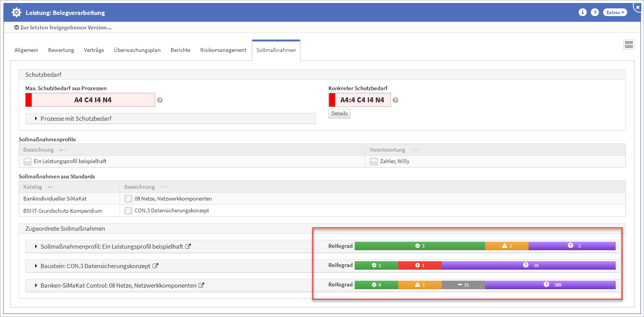This screenshot has height=317, width=644.
Task: Toggle the layout view icon at top right
Action: (x=629, y=45)
